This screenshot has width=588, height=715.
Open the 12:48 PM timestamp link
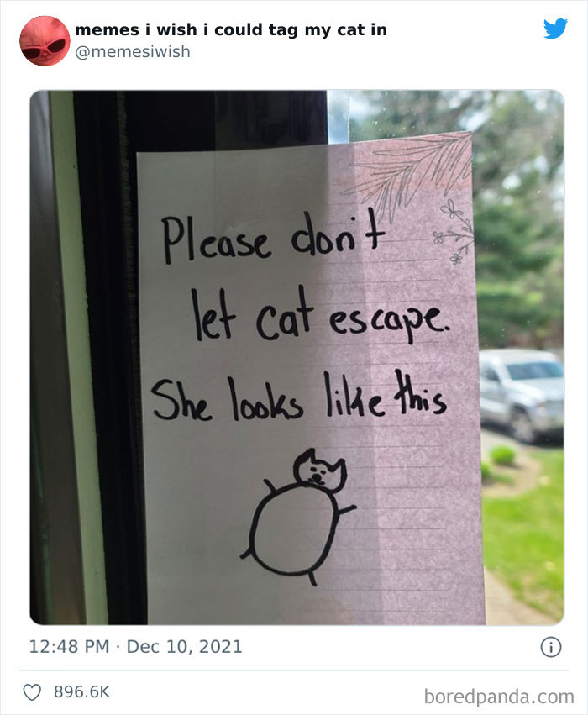(69, 647)
